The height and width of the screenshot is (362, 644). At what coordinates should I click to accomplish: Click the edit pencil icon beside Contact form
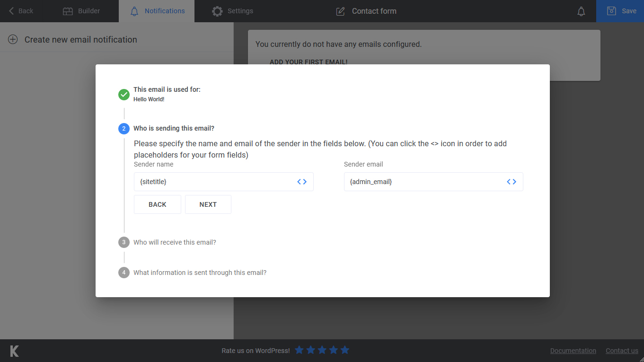pyautogui.click(x=340, y=11)
